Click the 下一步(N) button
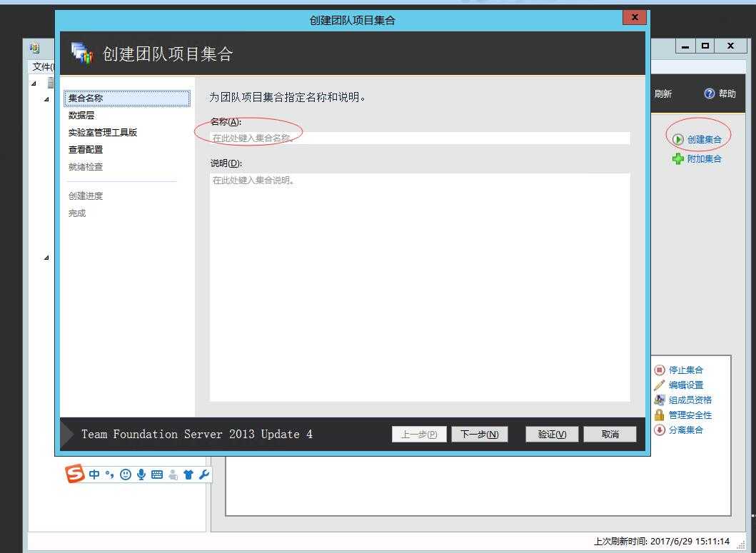Screen dimensions: 756x553 click(479, 434)
